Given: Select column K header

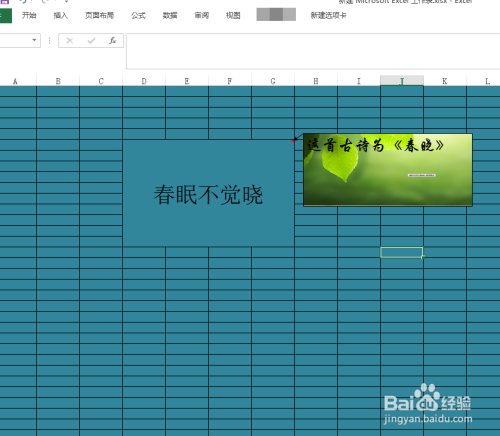Looking at the screenshot, I should (x=445, y=81).
